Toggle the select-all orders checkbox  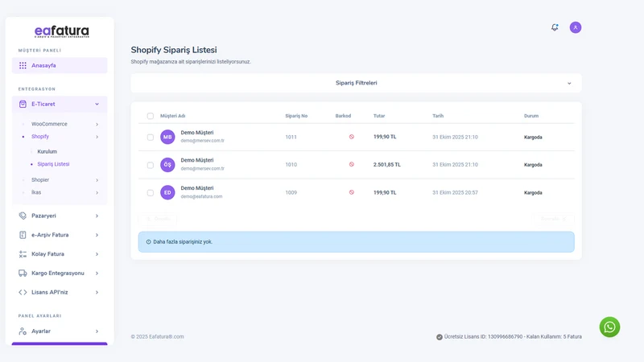(151, 116)
